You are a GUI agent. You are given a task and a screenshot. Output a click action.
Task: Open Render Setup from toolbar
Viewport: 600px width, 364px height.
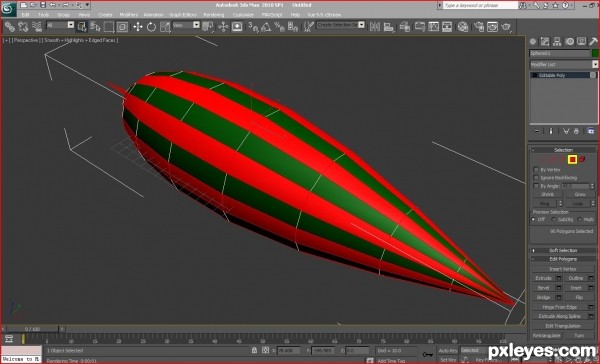479,26
